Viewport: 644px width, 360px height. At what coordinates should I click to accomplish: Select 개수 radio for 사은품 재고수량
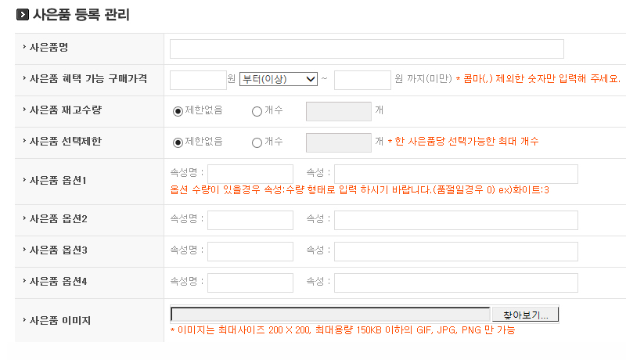[x=257, y=111]
